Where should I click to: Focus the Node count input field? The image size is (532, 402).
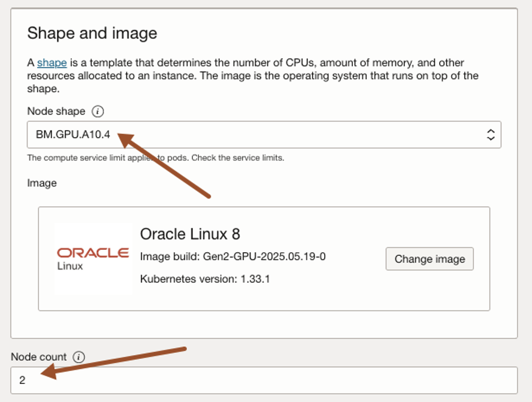point(264,380)
